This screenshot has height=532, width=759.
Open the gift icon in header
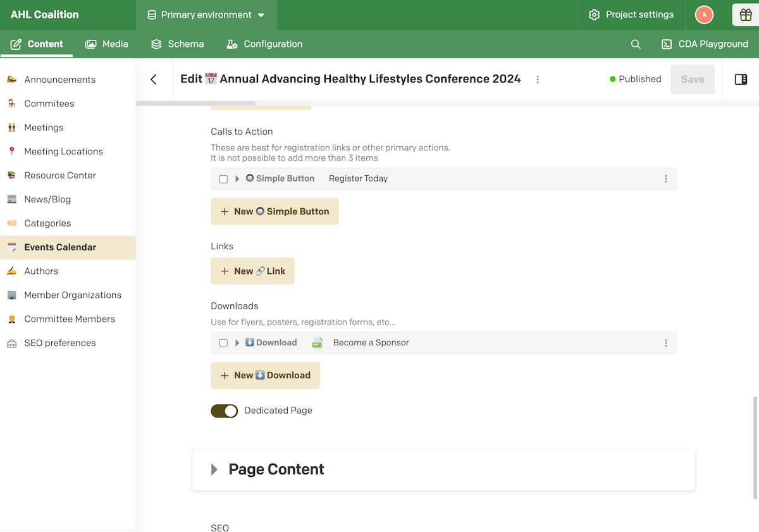745,15
